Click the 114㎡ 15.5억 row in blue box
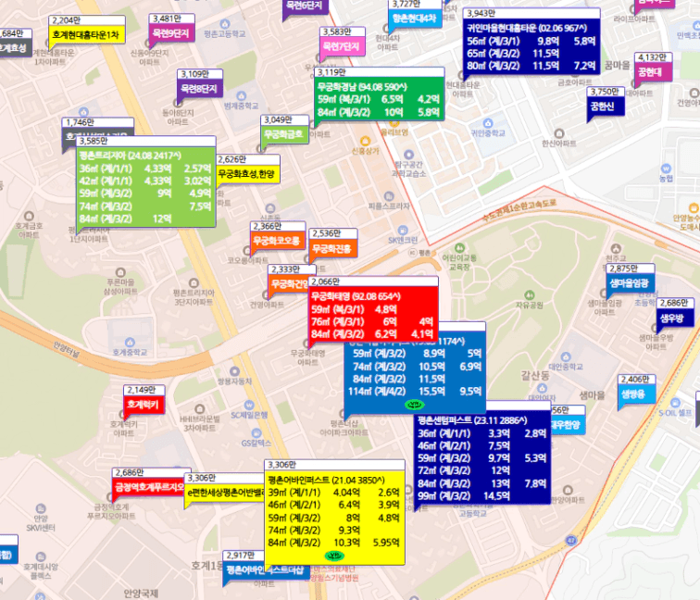Viewport: 700px width, 600px height. pyautogui.click(x=415, y=391)
